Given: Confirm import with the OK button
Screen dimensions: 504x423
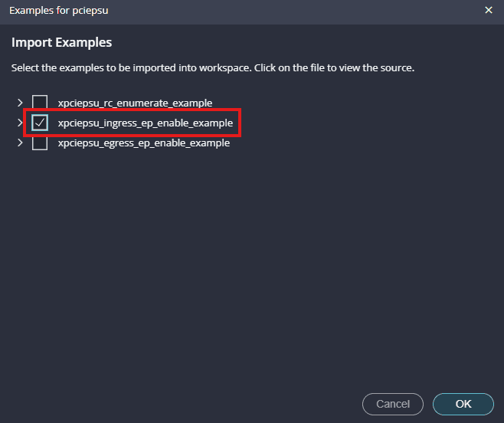Looking at the screenshot, I should (x=463, y=404).
